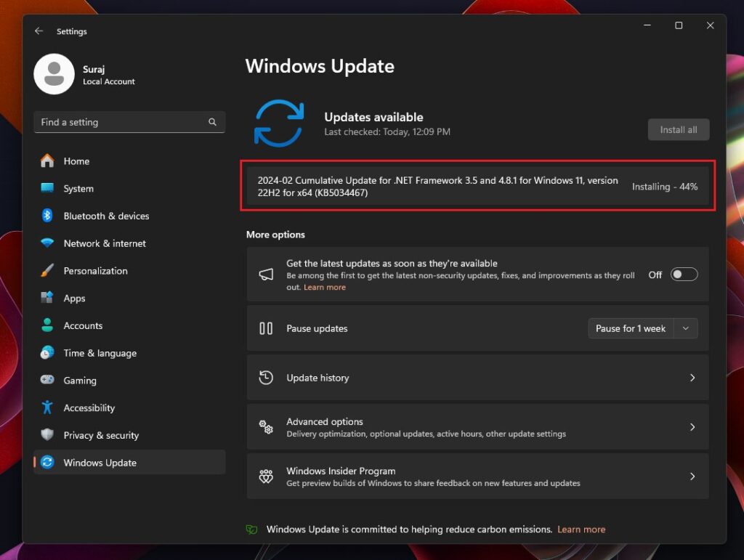
Task: Click the Windows Insider Program hearts icon
Action: (x=266, y=476)
